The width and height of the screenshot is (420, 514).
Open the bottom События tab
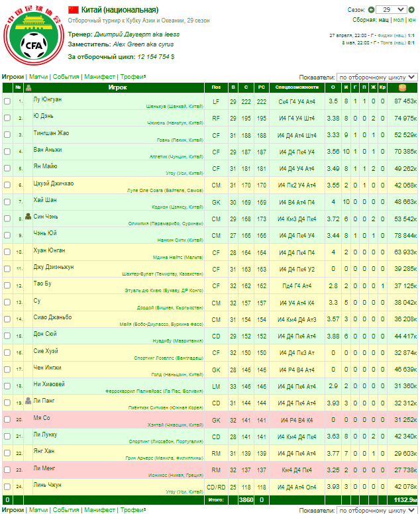point(66,510)
